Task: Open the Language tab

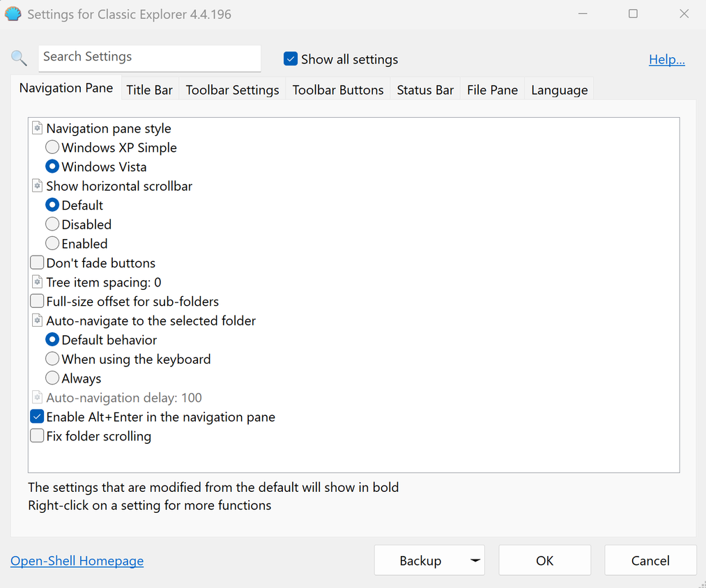Action: [559, 90]
